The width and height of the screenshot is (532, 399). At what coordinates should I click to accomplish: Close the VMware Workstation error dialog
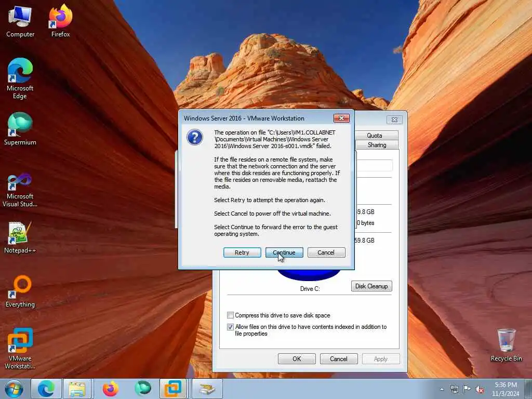click(x=341, y=118)
